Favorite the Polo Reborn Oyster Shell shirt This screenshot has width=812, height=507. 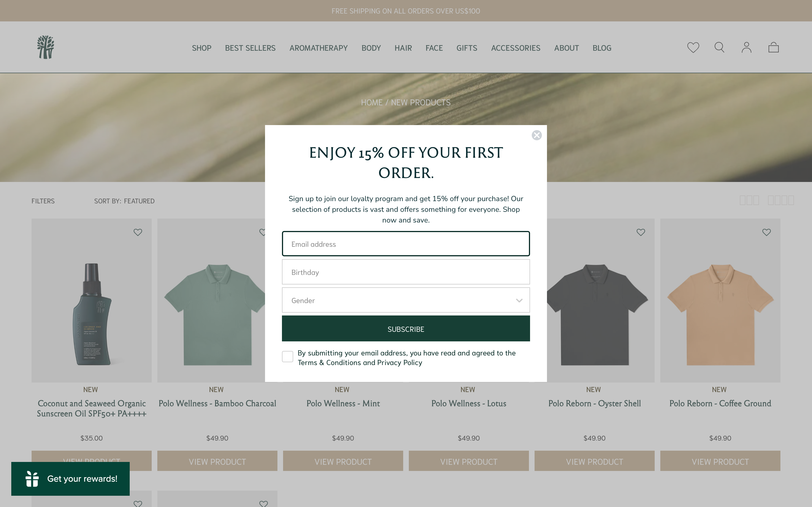click(641, 232)
